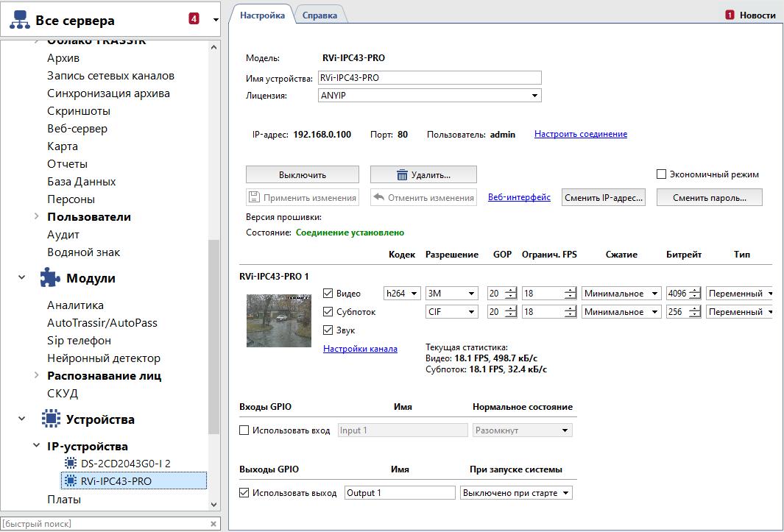Click the left panel vertical scrollbar thumb
Screen dimensions: 784x532
[x=214, y=336]
